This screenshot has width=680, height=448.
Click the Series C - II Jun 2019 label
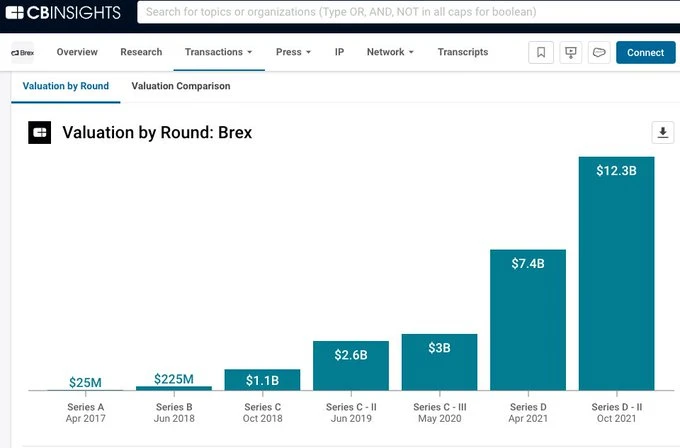point(351,413)
